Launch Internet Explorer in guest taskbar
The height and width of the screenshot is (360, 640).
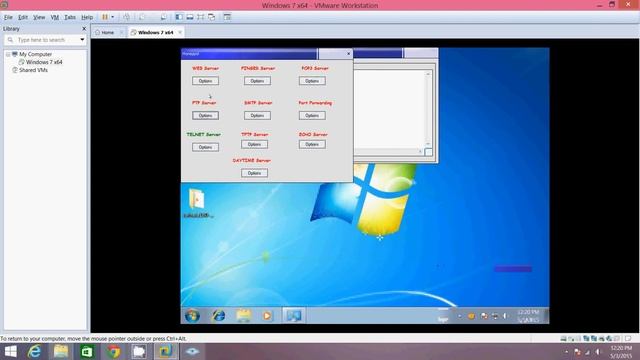(x=219, y=316)
